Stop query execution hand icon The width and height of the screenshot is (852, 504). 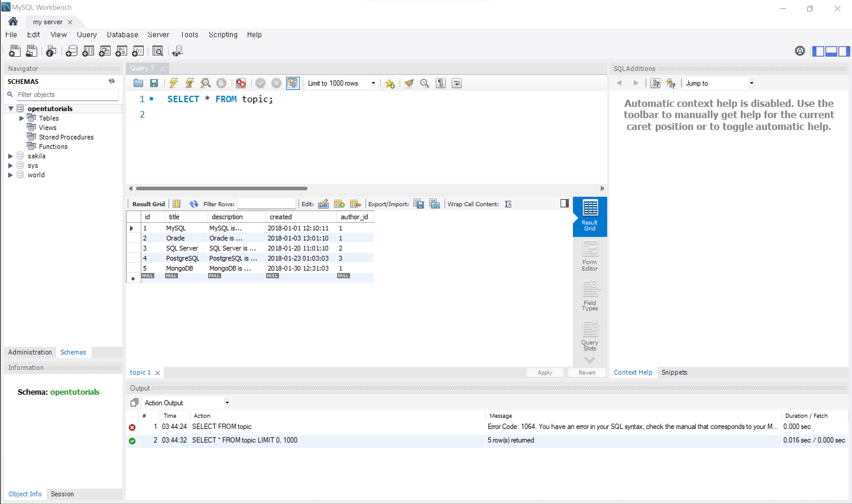(221, 83)
